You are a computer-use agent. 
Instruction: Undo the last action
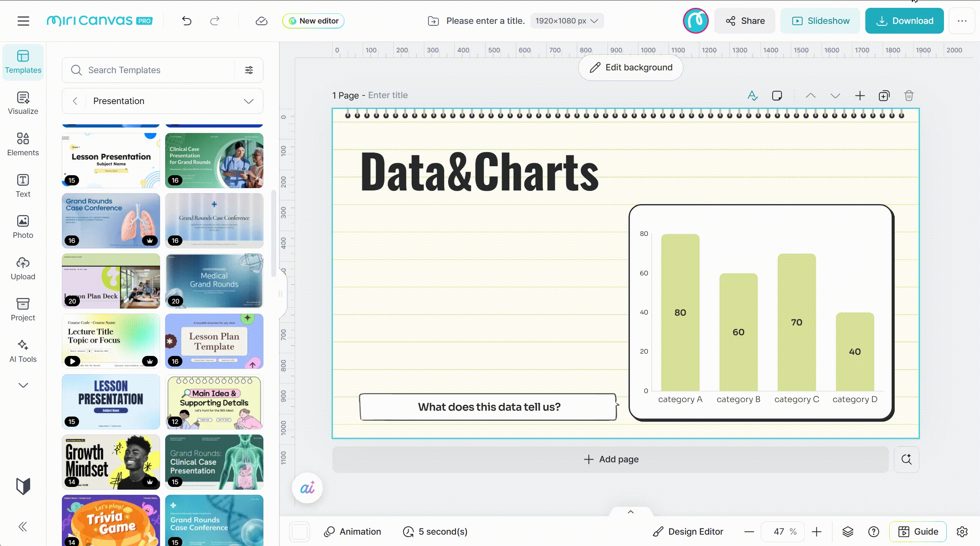pyautogui.click(x=187, y=21)
